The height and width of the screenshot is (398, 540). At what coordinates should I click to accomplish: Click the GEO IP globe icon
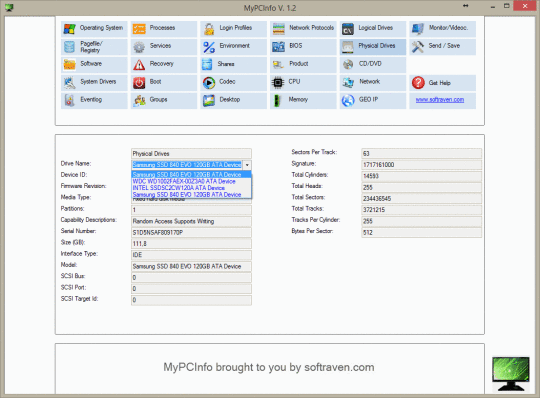coord(348,101)
